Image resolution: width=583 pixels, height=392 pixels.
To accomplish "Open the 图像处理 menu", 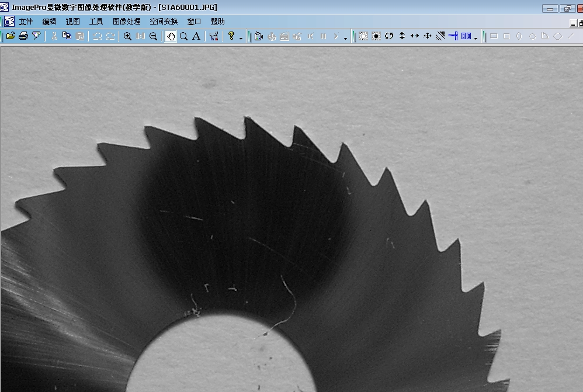I will [126, 22].
